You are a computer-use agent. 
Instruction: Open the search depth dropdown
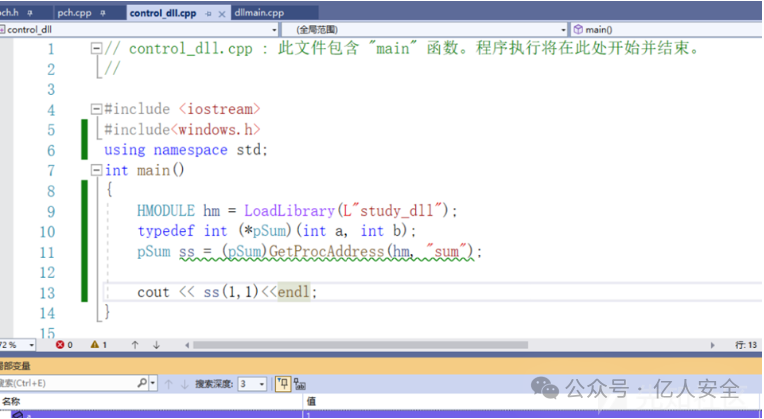262,383
